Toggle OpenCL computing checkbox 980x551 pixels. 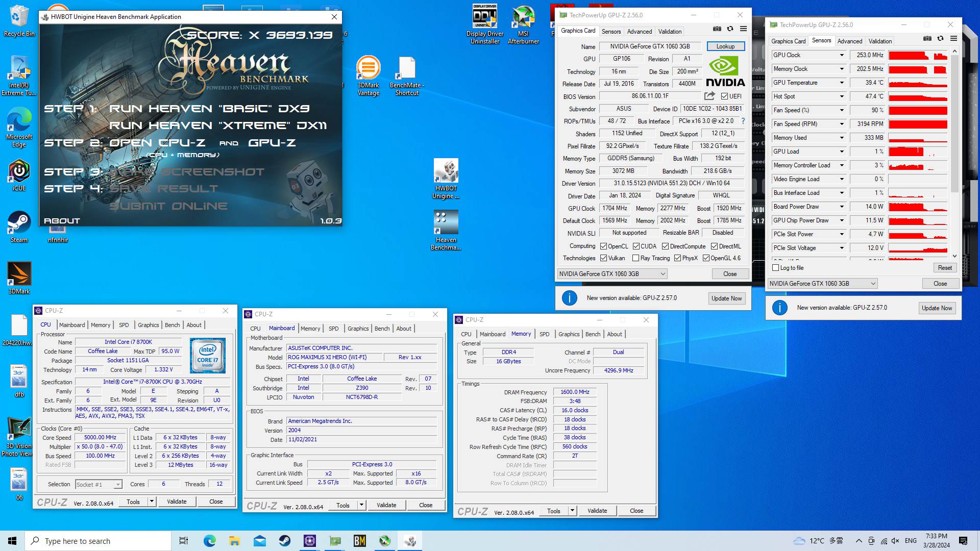pyautogui.click(x=603, y=246)
